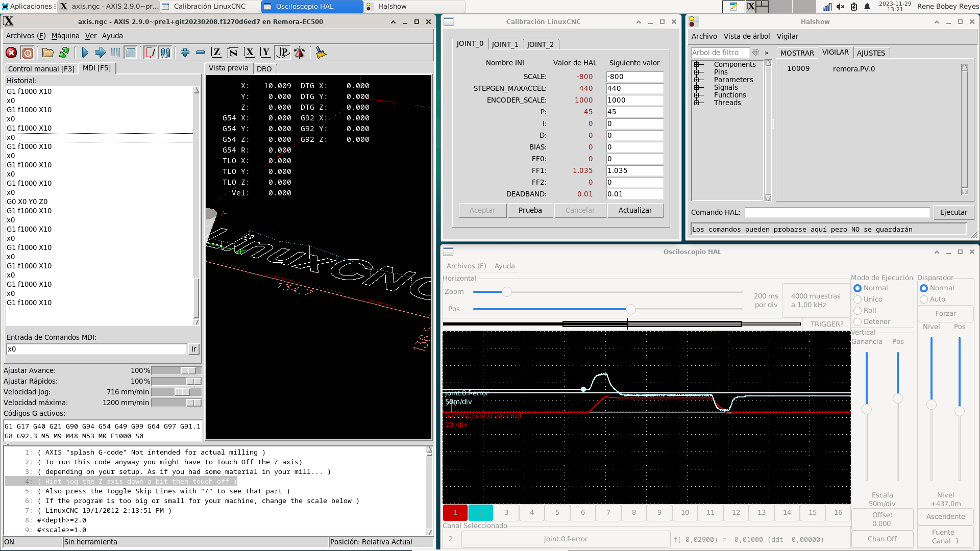Toggle the emergency stop button in AXIS
This screenshot has width=980, height=551.
tap(11, 53)
